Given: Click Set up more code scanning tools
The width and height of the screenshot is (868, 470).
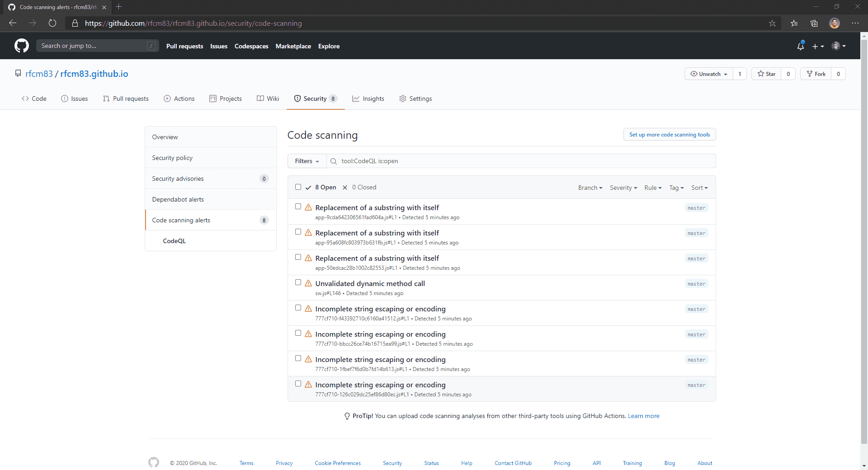Looking at the screenshot, I should (670, 135).
